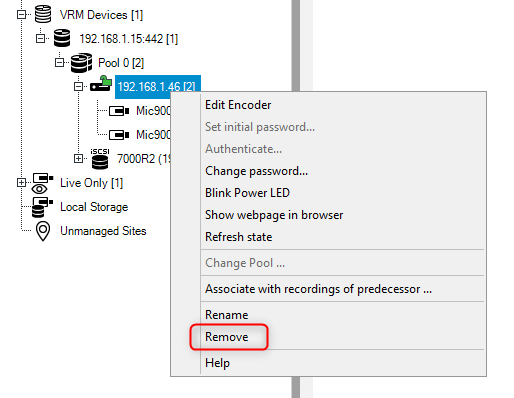
Task: Select Show webpage in browser
Action: (x=274, y=215)
